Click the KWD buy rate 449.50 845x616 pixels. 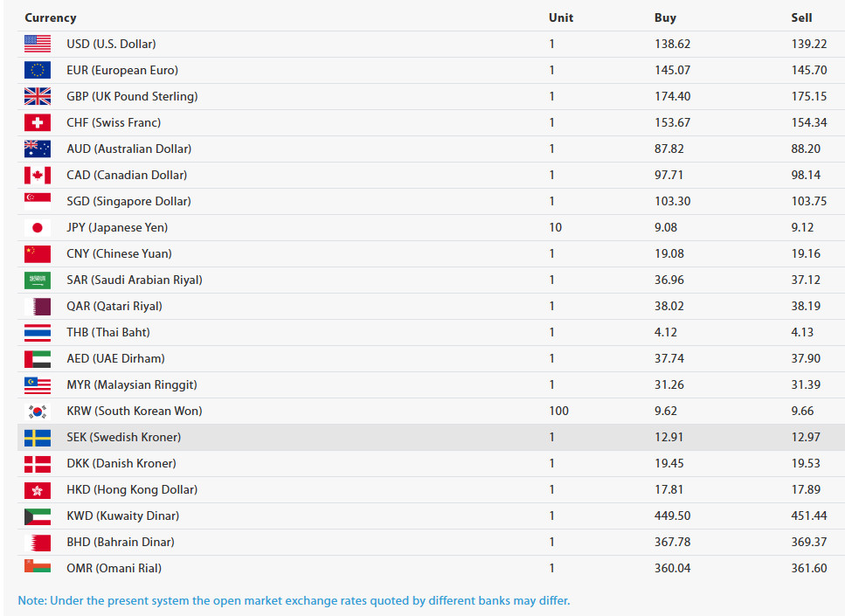click(x=672, y=516)
